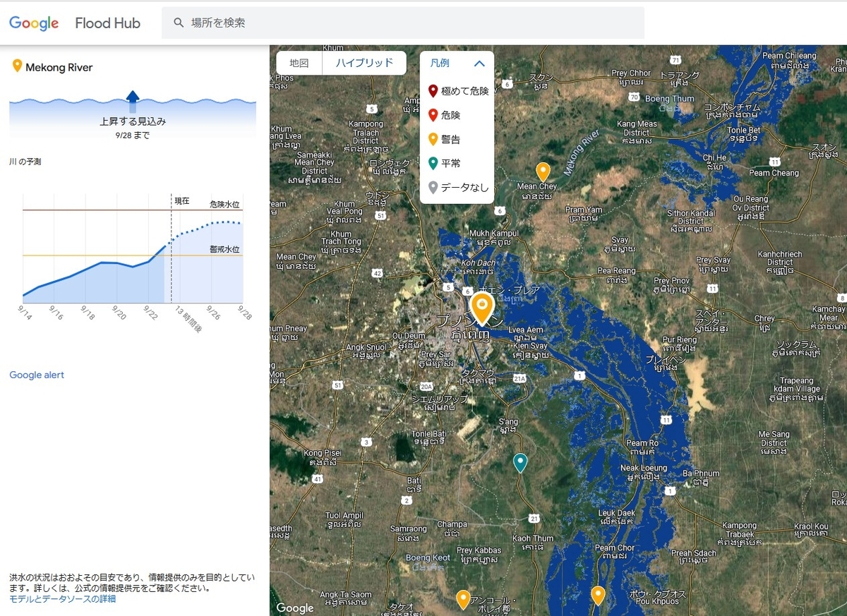Open the 凡例 legend header
Viewport: 847px width, 616px height.
click(457, 64)
